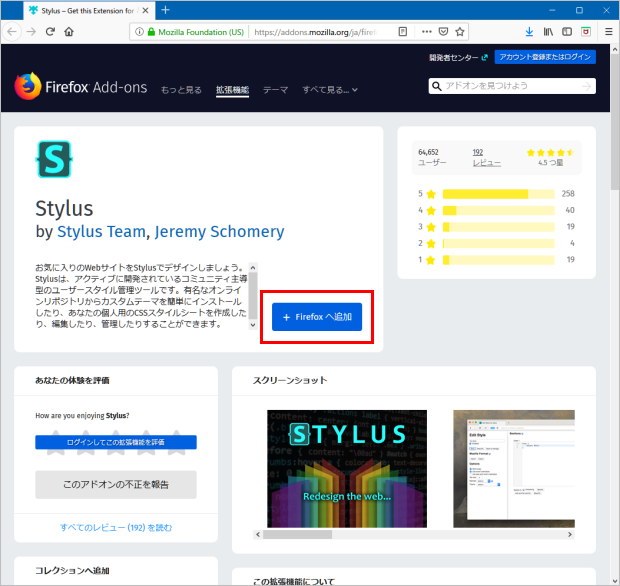Click the page scroll-up arrow
This screenshot has height=586, width=620.
click(x=615, y=49)
